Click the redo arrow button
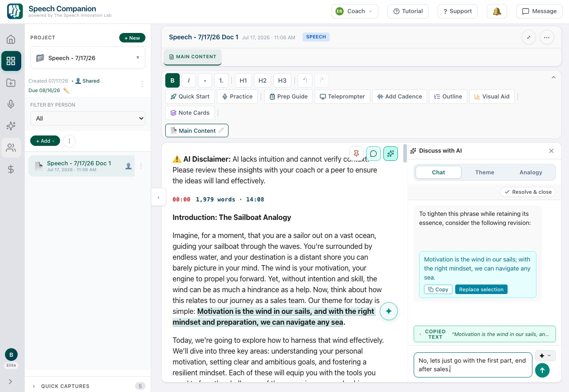 pos(322,80)
